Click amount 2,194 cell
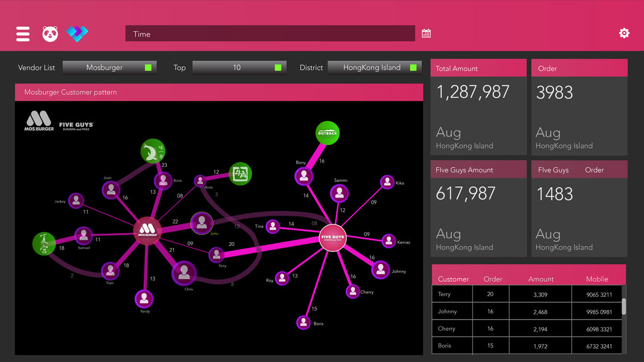 pyautogui.click(x=540, y=329)
